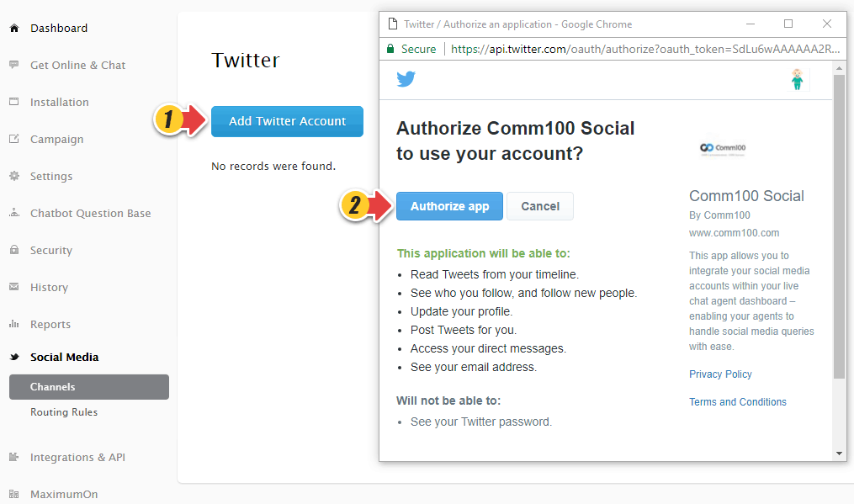Click the Twitter bird logo in popup
This screenshot has width=854, height=504.
point(406,79)
